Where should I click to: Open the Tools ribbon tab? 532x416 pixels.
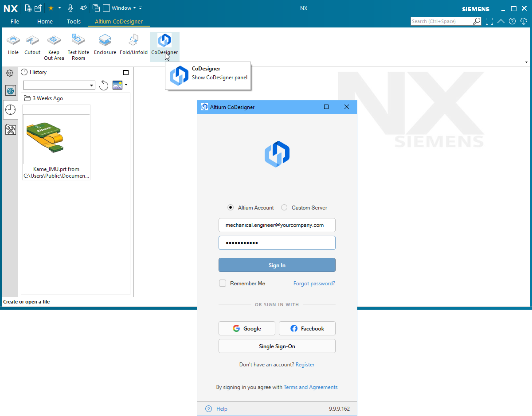click(x=74, y=21)
